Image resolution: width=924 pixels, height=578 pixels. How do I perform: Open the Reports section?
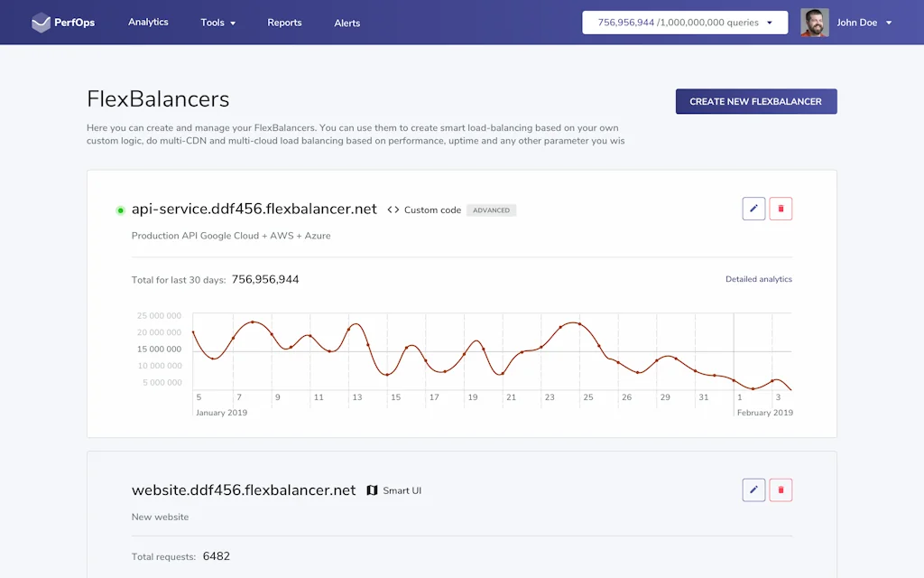284,23
